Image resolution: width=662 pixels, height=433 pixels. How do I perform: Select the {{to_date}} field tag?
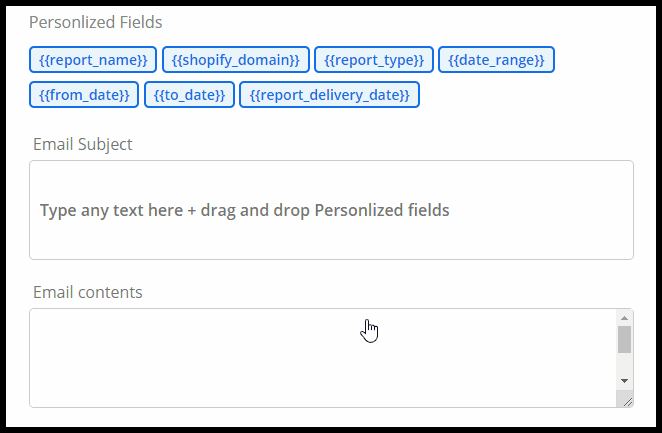coord(190,94)
